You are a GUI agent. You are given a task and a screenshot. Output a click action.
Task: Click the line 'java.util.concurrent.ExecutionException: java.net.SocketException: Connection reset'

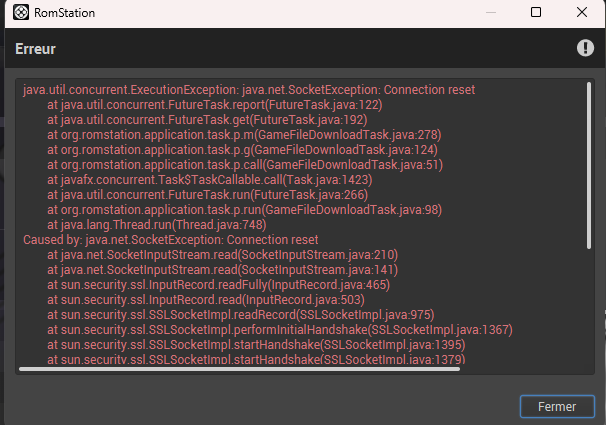249,90
